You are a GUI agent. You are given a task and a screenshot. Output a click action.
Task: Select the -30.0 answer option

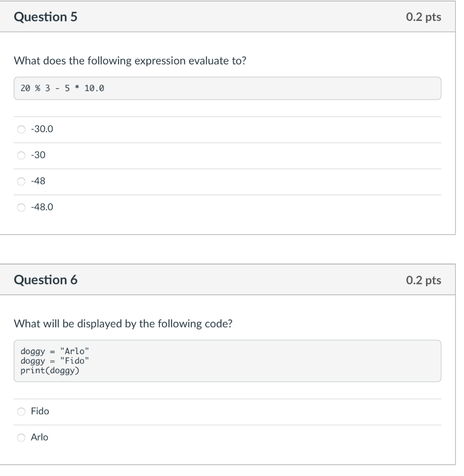21,129
